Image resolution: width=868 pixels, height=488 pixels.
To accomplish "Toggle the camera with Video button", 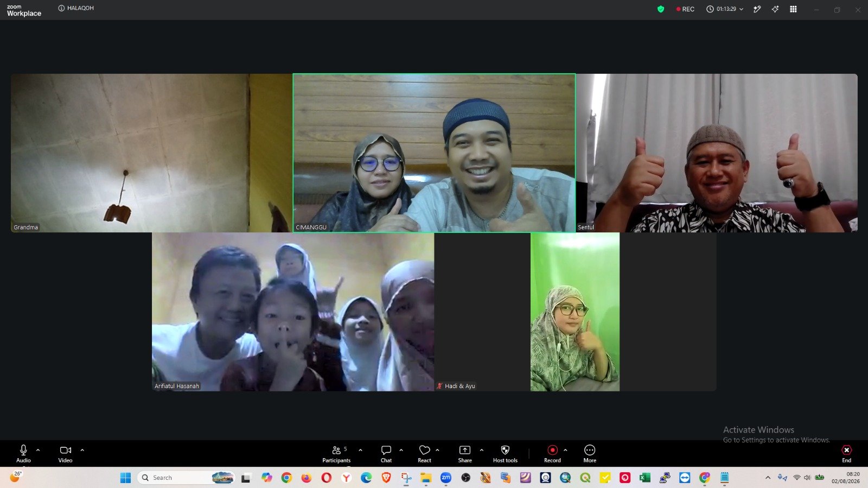I will [x=66, y=454].
